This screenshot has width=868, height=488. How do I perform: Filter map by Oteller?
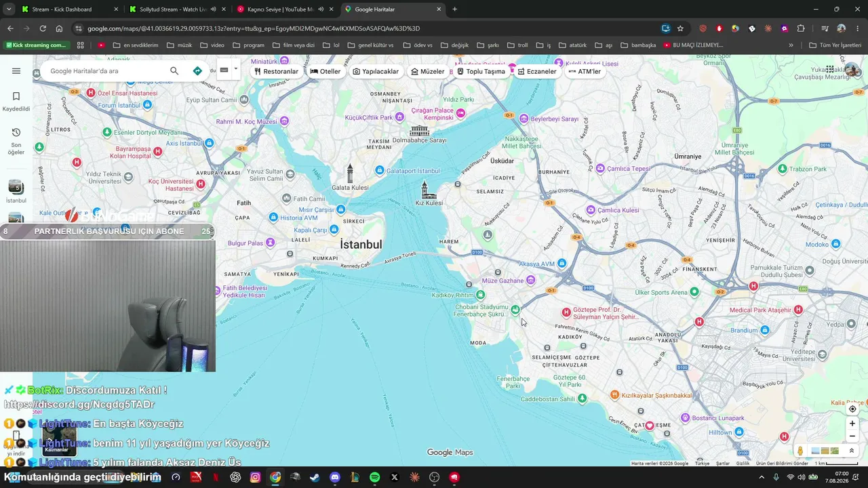[325, 71]
